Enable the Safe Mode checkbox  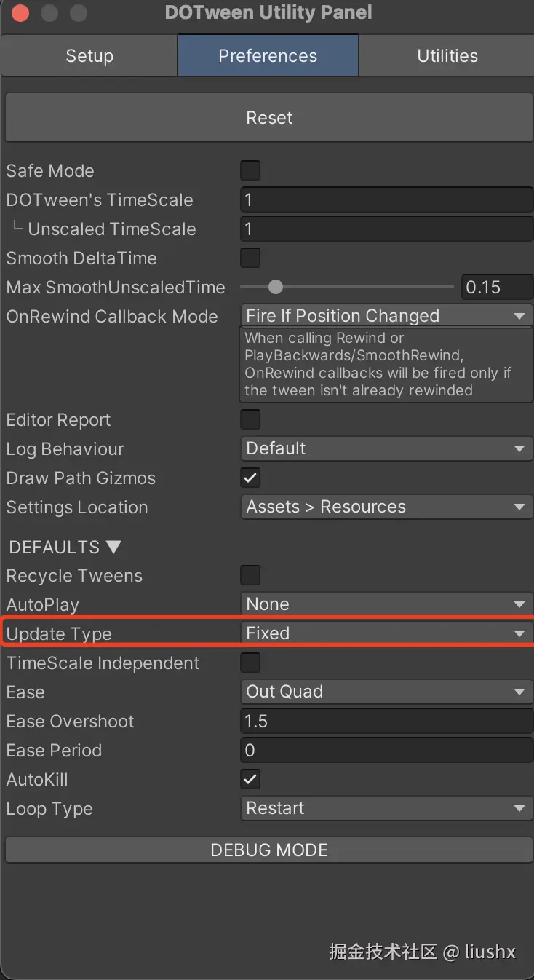coord(250,171)
